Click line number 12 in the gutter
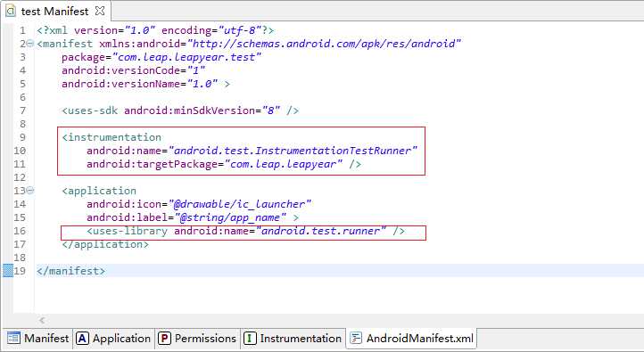This screenshot has width=644, height=352. 20,177
